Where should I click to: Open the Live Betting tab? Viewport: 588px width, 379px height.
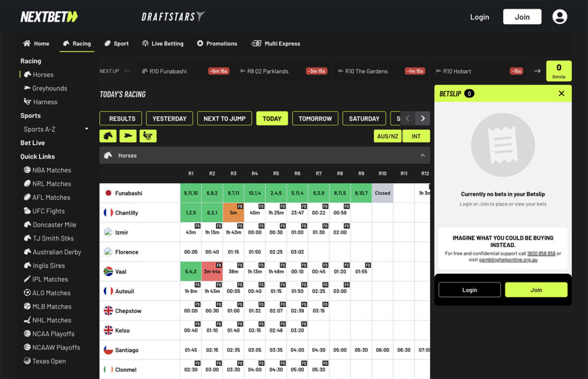[163, 44]
